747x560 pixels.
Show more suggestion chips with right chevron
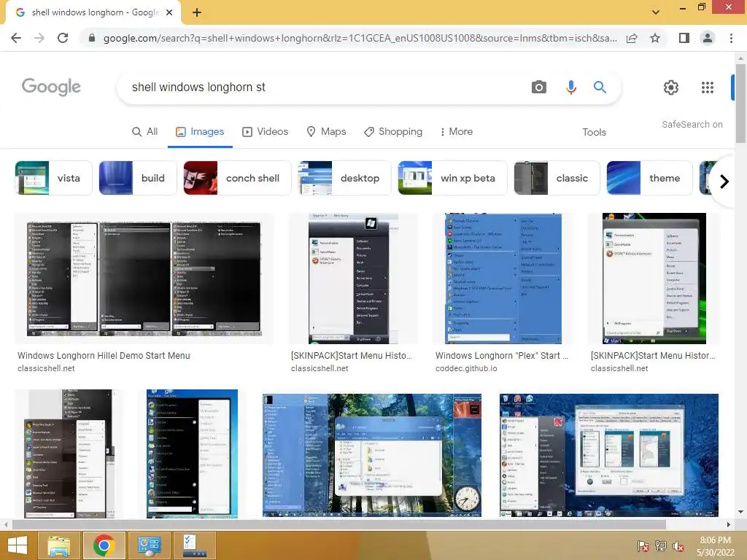click(x=724, y=182)
